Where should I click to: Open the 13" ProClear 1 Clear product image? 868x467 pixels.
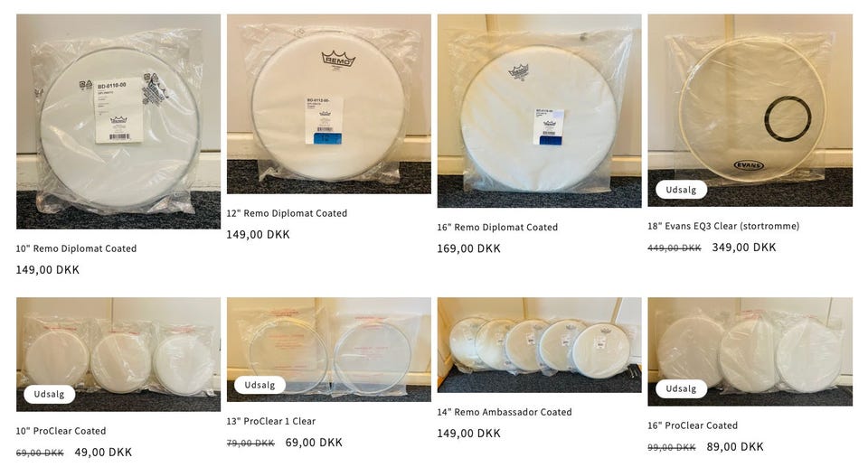(329, 350)
